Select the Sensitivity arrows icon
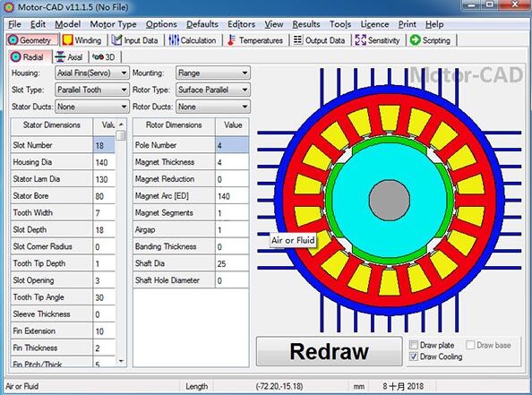 click(360, 40)
